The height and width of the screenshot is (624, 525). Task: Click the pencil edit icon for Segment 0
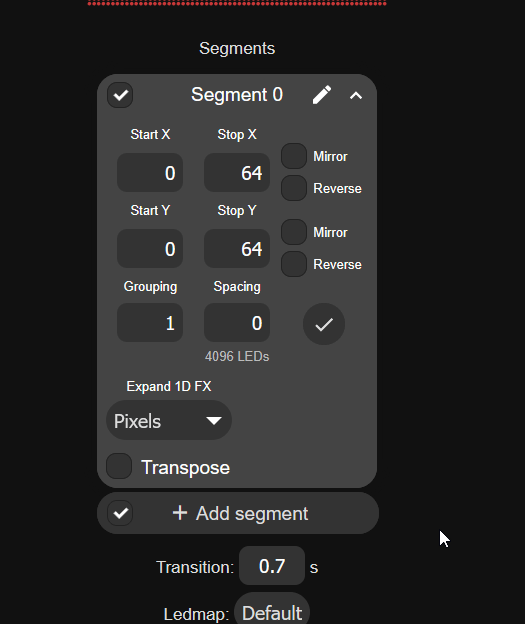pos(322,95)
